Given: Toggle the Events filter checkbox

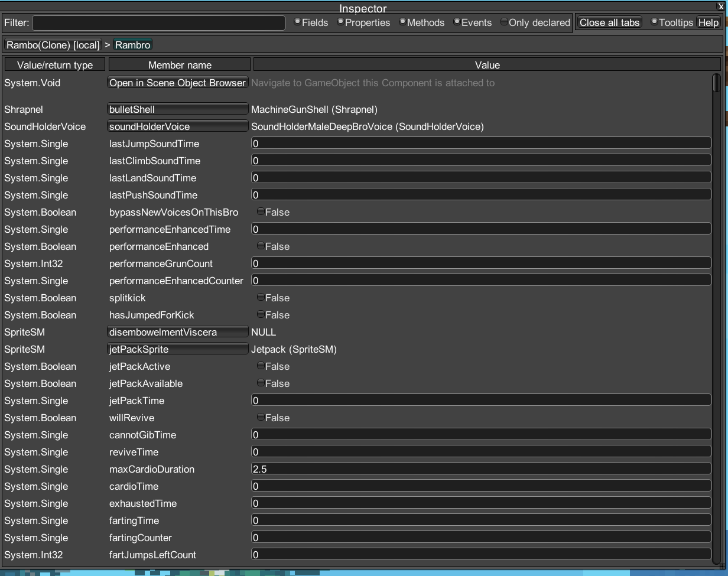Looking at the screenshot, I should [457, 22].
